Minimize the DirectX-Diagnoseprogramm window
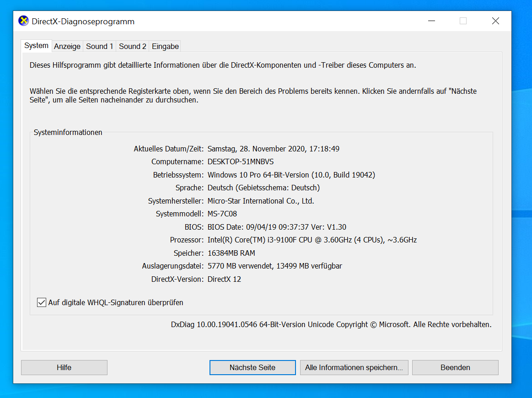This screenshot has height=398, width=532. (431, 21)
